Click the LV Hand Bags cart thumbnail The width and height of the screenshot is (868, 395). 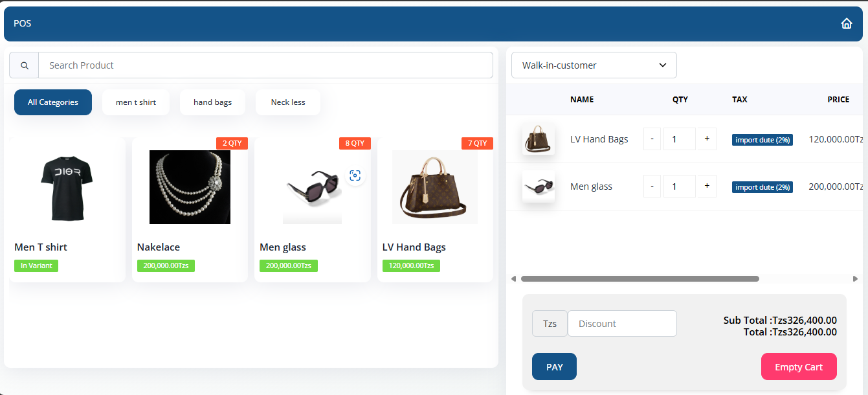pyautogui.click(x=539, y=139)
